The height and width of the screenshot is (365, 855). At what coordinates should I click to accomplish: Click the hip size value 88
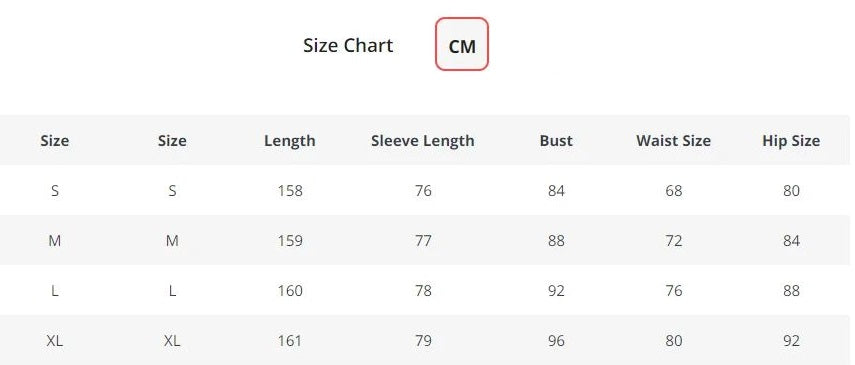(x=791, y=291)
